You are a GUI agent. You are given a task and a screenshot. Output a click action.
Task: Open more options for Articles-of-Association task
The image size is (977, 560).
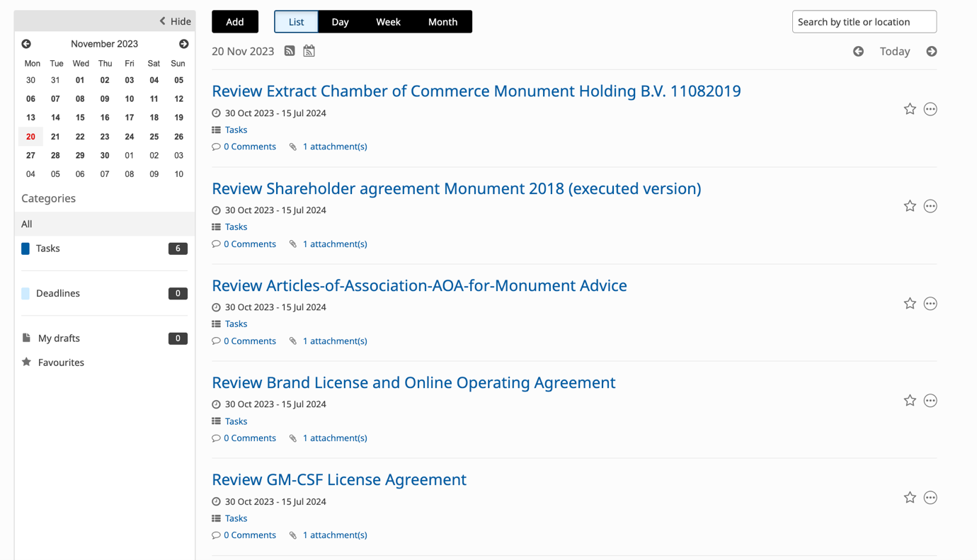930,304
